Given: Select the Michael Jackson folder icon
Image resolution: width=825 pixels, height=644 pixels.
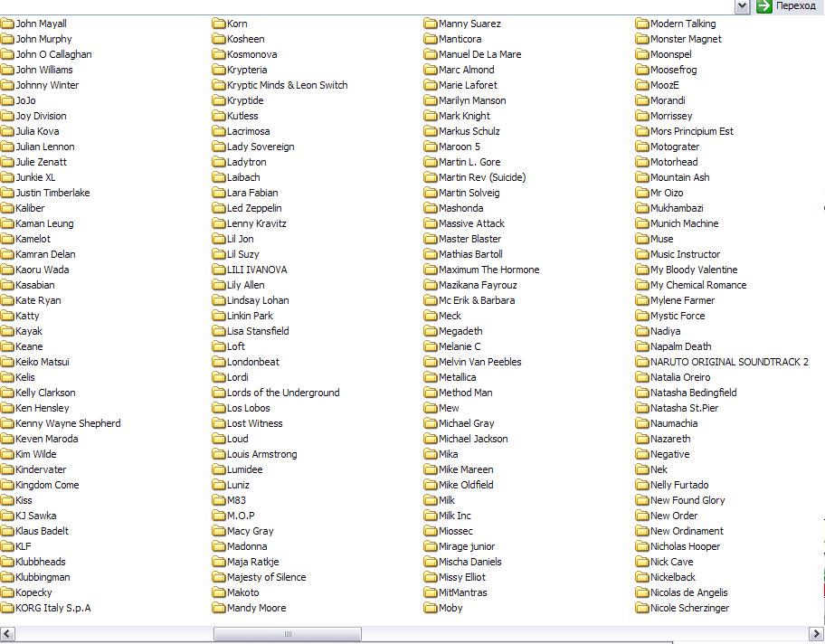Looking at the screenshot, I should tap(431, 439).
